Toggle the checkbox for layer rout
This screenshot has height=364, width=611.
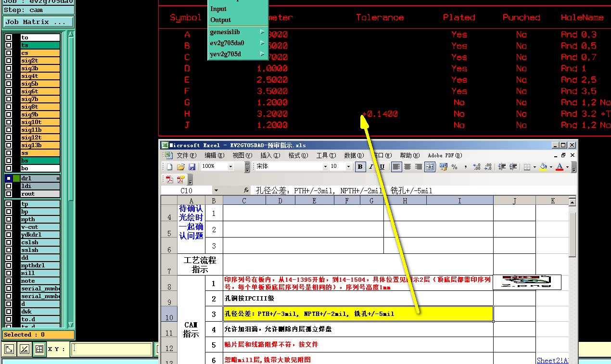coord(9,194)
